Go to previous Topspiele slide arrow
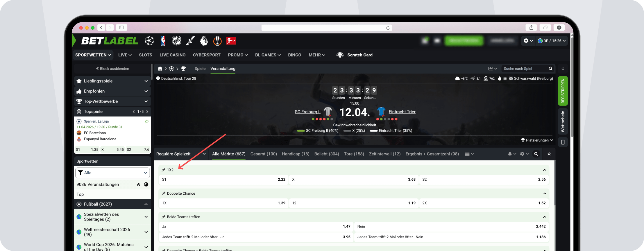The image size is (644, 251). point(134,112)
